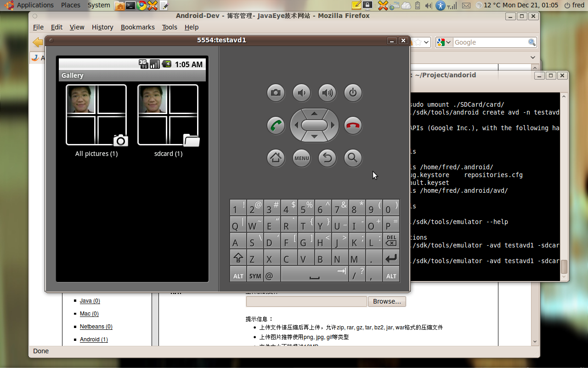588x368 pixels.
Task: Launch Chrome from top panel launcher
Action: coord(142,6)
